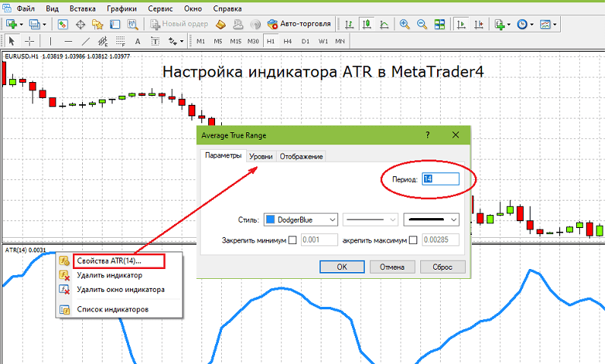Viewport: 608px width, 364px height.
Task: Toggle Авто-торговля button
Action: tap(299, 24)
